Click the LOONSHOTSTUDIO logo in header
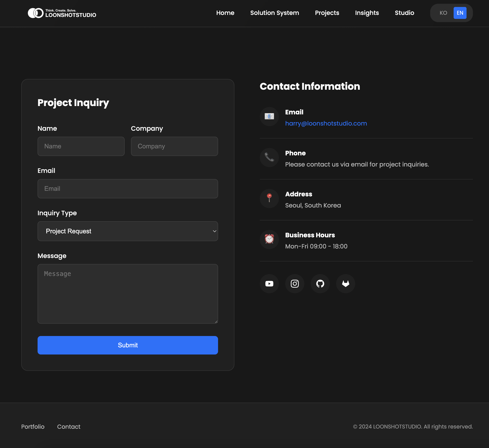Viewport: 489px width, 448px height. [x=62, y=13]
